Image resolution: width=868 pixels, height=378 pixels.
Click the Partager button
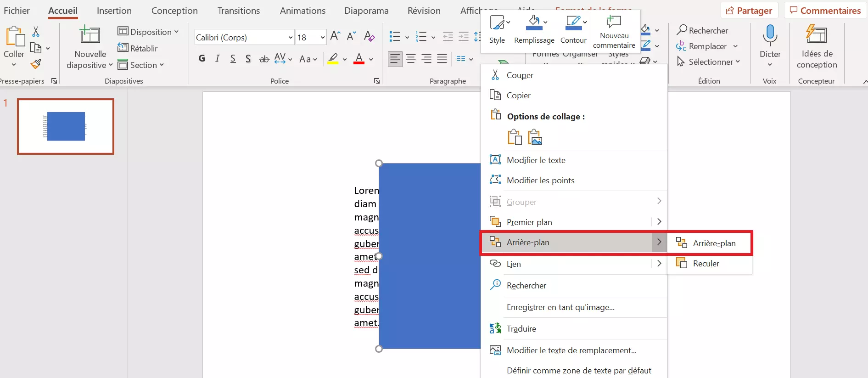(x=750, y=11)
